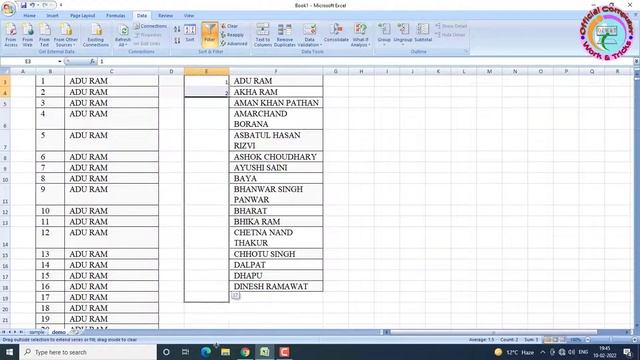
Task: Open Auto Fill Options button
Action: pos(236,296)
